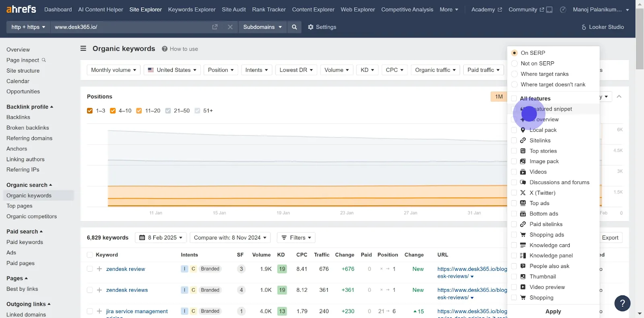Viewport: 644px width, 318px height.
Task: Select the On SERP radio option
Action: 514,53
